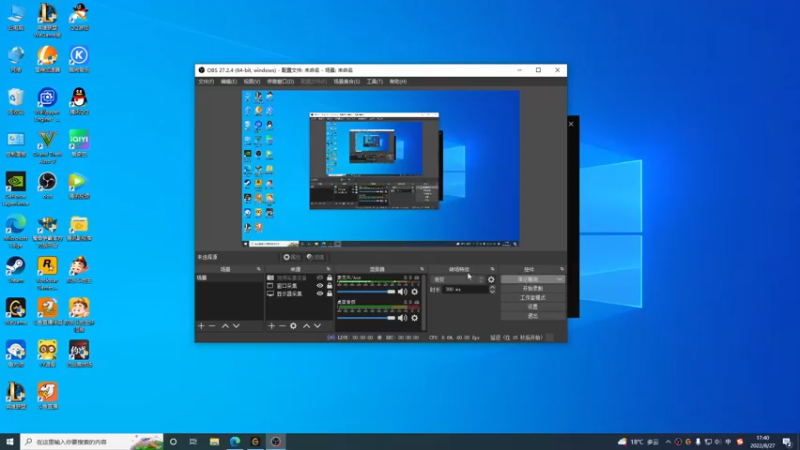
Task: Open the iQIYI desktop shortcut
Action: [79, 143]
